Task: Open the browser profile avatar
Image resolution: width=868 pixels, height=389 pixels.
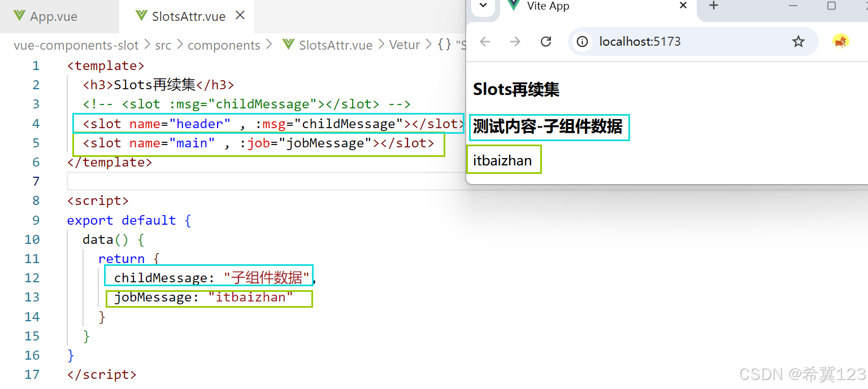Action: tap(841, 41)
